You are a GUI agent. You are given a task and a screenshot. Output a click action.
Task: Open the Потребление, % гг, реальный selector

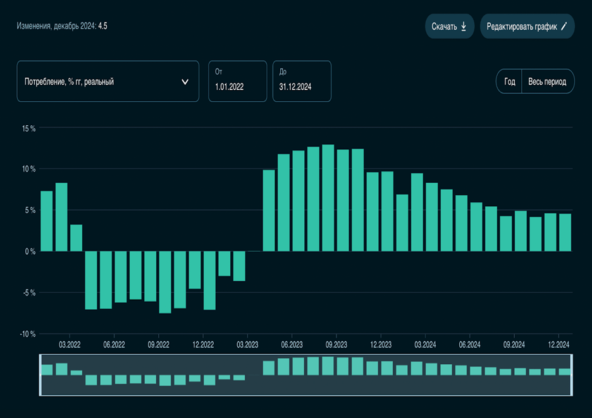(x=108, y=81)
